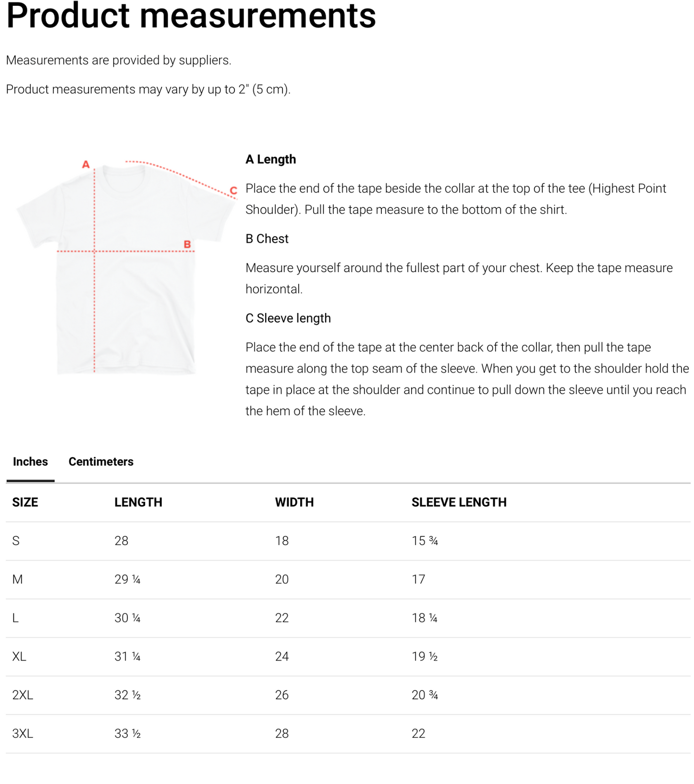Click the LENGTH column header
Image resolution: width=694 pixels, height=784 pixels.
(138, 502)
